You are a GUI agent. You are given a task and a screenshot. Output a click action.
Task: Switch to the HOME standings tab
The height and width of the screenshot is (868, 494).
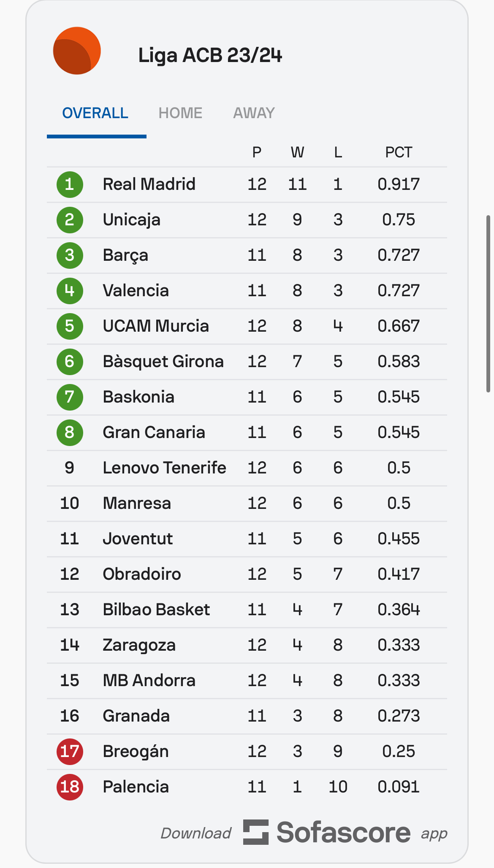[180, 113]
